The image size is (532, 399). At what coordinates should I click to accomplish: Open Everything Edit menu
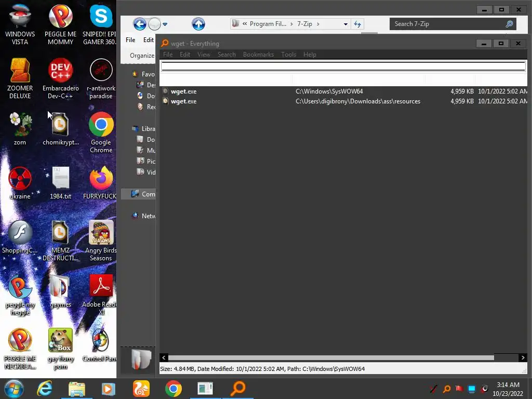(185, 54)
